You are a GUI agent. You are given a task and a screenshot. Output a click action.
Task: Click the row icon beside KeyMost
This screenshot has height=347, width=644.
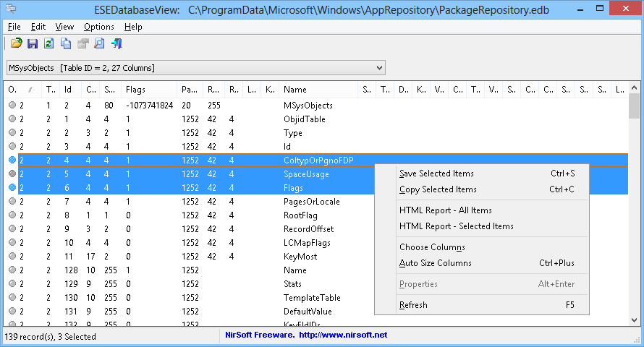12,256
